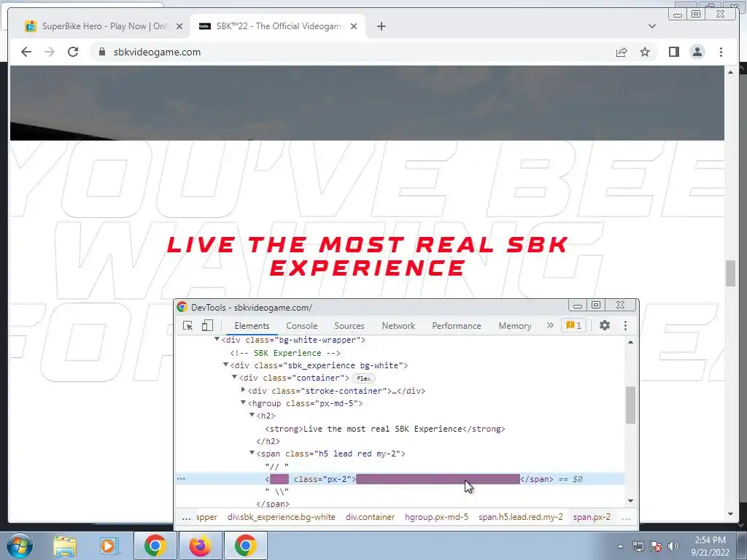Open a new browser tab
The image size is (747, 560).
point(381,26)
